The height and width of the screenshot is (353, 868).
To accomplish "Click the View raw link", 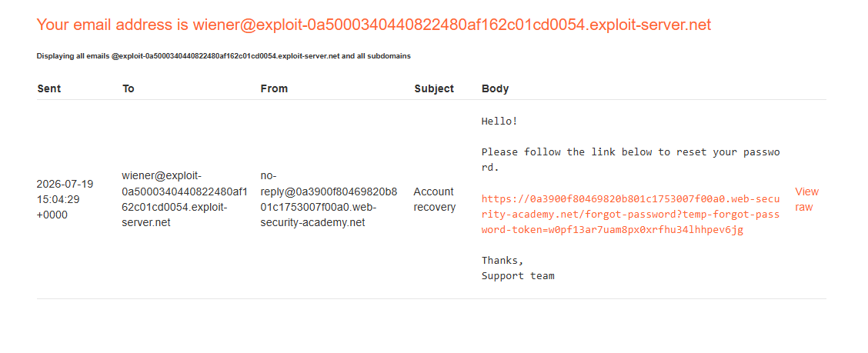I will pyautogui.click(x=806, y=199).
